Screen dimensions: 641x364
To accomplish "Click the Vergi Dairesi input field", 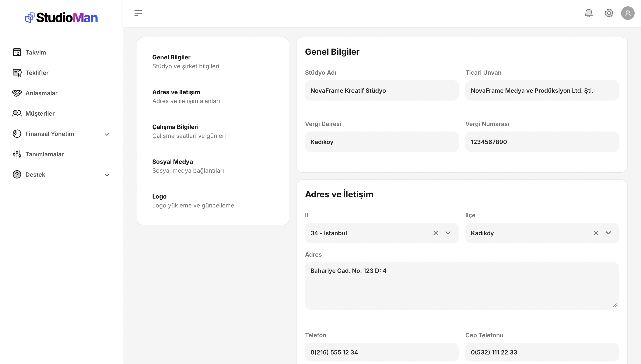I will click(381, 141).
